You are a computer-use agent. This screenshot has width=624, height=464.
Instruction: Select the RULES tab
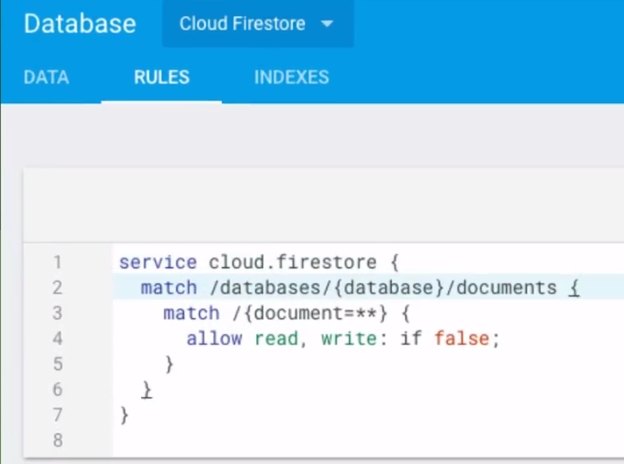coord(161,77)
